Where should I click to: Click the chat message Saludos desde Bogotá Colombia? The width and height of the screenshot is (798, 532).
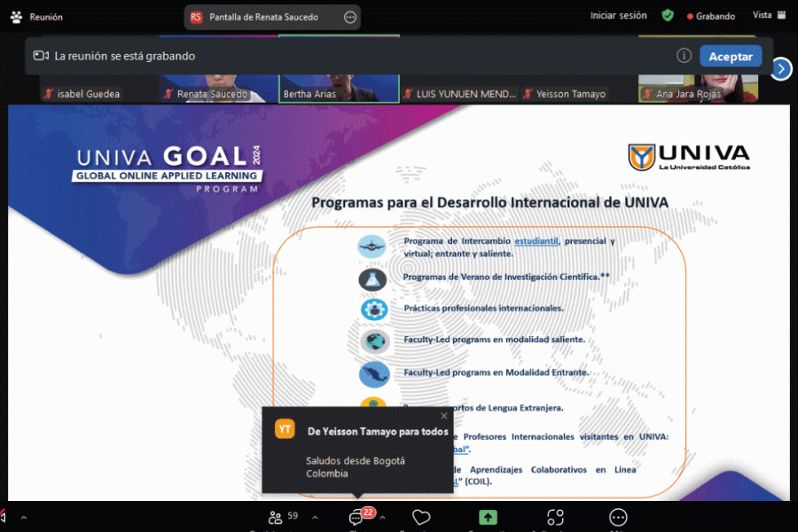coord(356,467)
